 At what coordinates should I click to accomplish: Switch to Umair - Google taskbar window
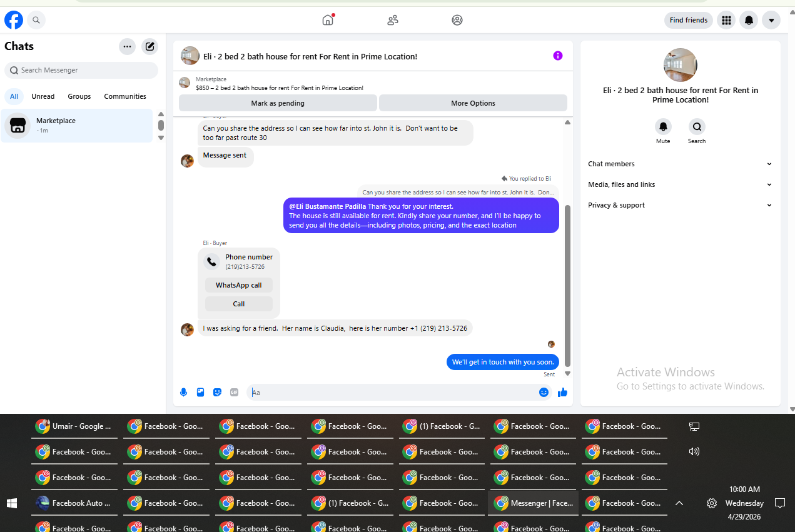click(74, 426)
